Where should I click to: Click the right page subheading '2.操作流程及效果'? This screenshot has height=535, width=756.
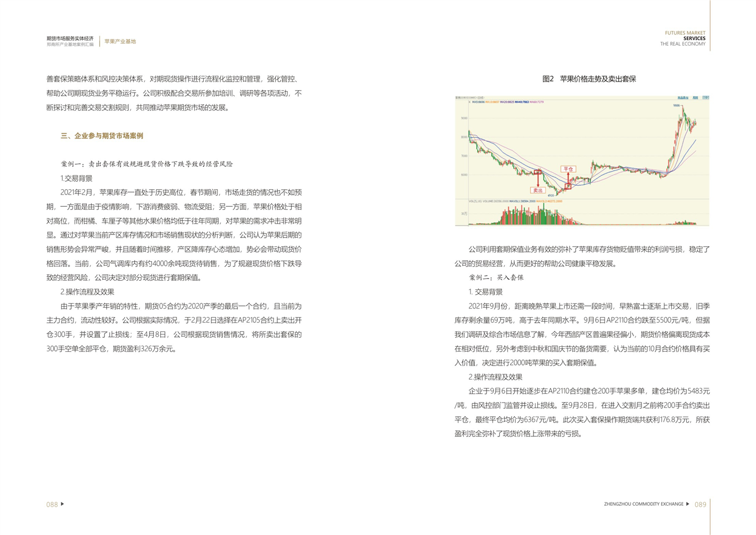coord(495,377)
